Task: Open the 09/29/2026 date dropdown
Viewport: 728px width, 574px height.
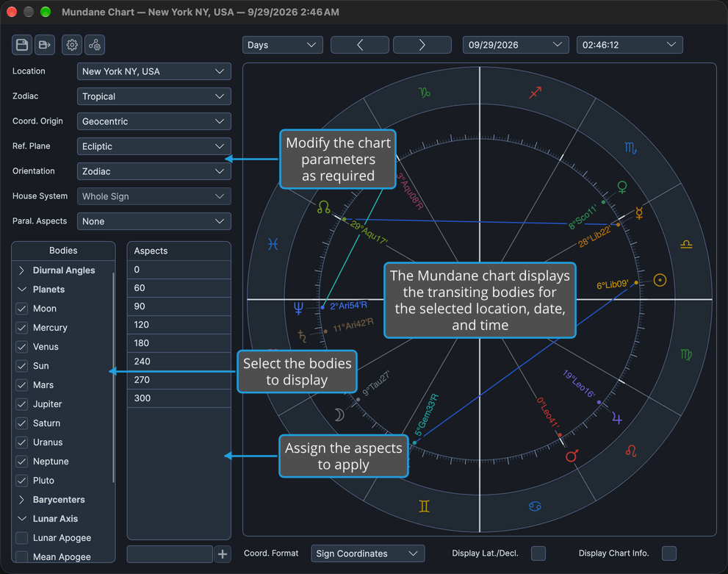Action: (516, 45)
